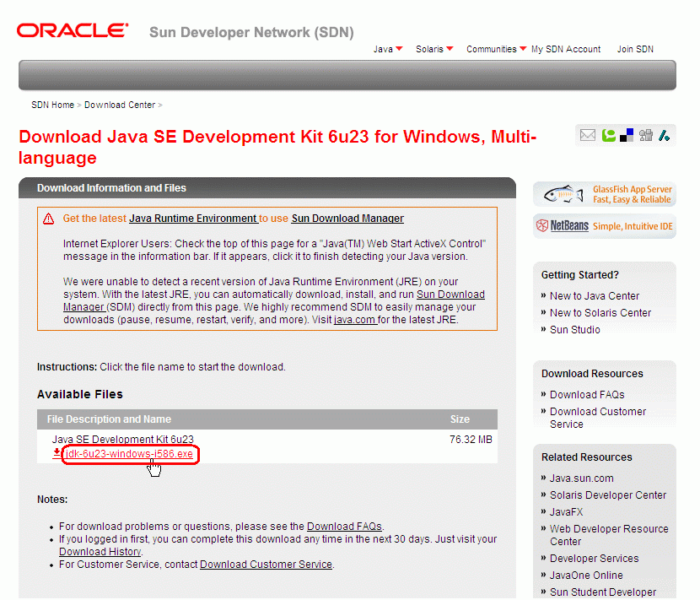Open JavaFX related resource
The image size is (700, 600).
click(566, 512)
